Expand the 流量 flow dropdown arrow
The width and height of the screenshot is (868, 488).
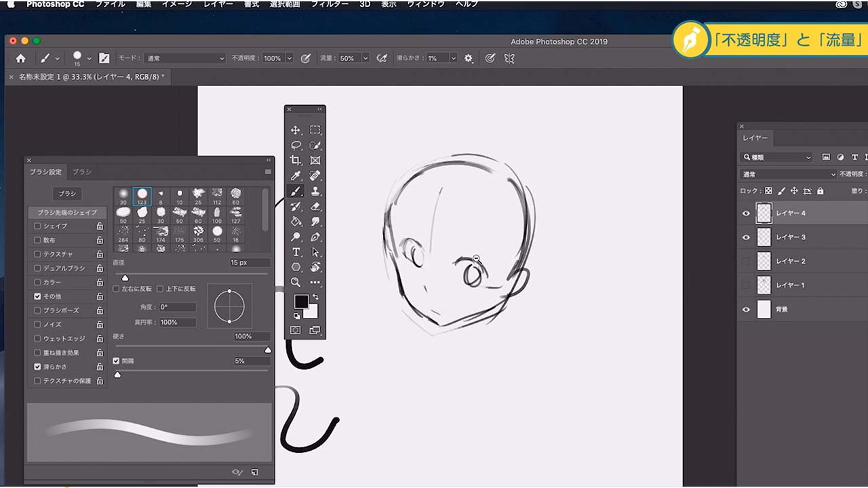[x=366, y=58]
